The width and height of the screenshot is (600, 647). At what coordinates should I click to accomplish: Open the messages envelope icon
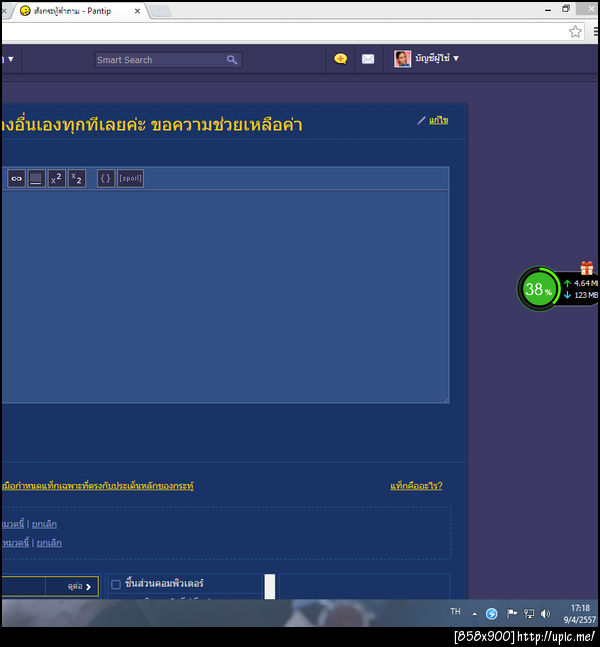pos(368,59)
